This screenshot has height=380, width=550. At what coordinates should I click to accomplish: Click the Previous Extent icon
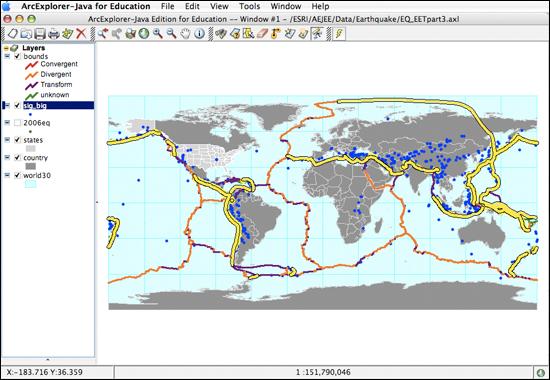103,34
